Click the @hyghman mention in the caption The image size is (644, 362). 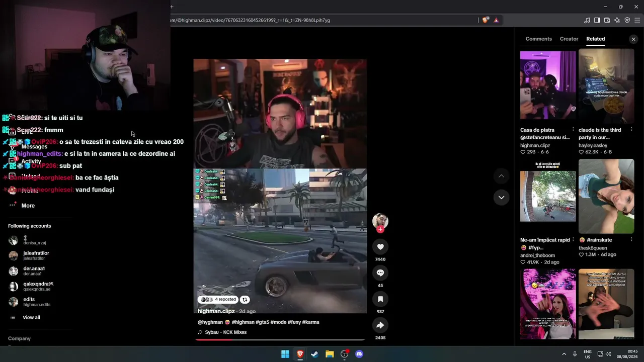click(210, 322)
